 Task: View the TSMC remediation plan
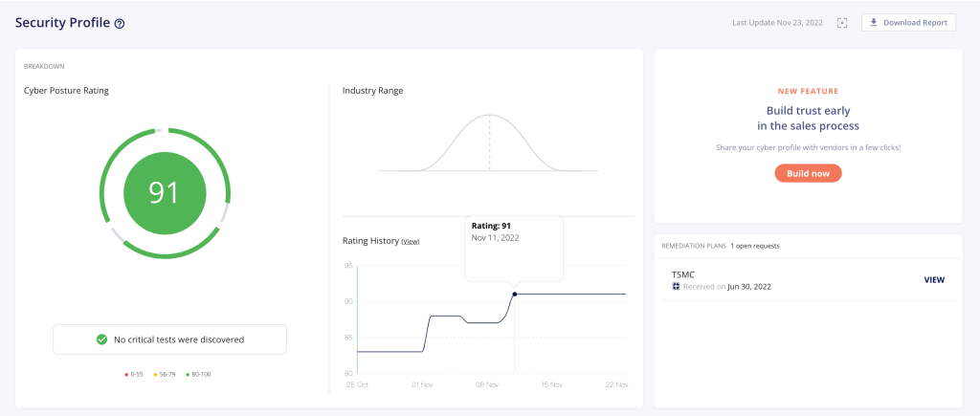[x=933, y=280]
